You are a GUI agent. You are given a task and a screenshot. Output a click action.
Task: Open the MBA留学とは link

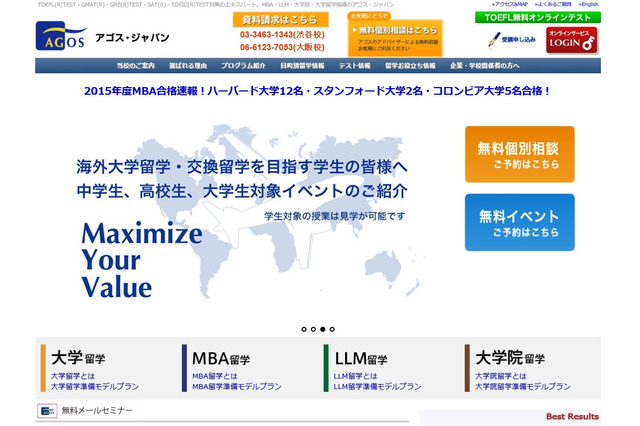pos(215,376)
